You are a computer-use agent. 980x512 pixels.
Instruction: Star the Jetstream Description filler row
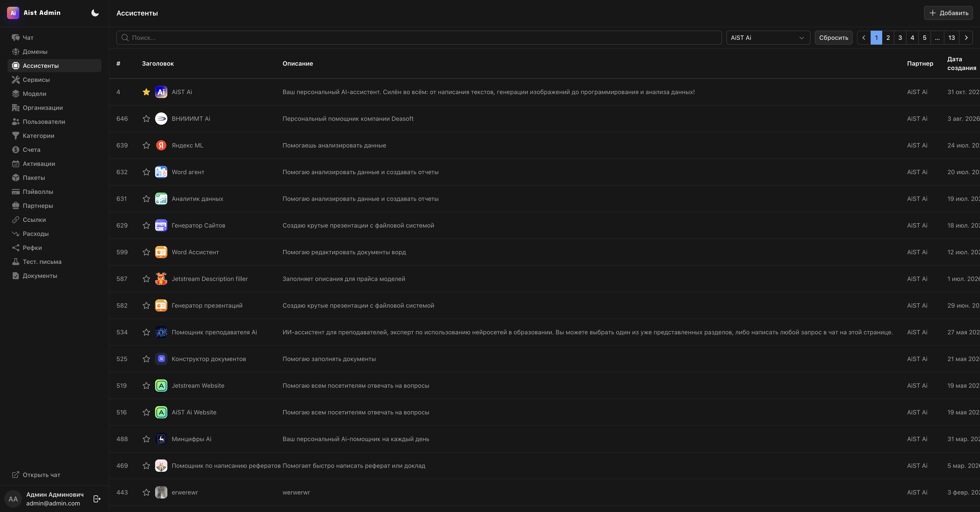click(146, 279)
